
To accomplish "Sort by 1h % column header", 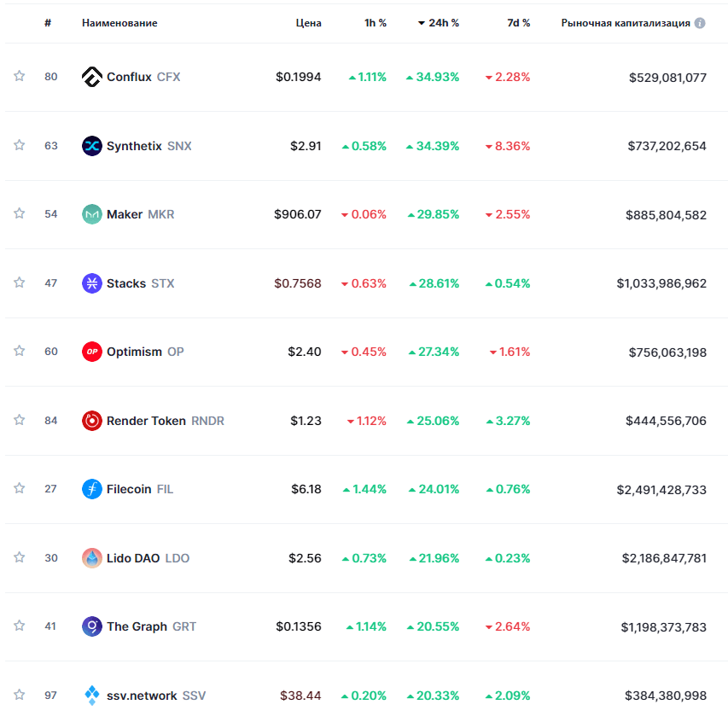I will click(376, 23).
